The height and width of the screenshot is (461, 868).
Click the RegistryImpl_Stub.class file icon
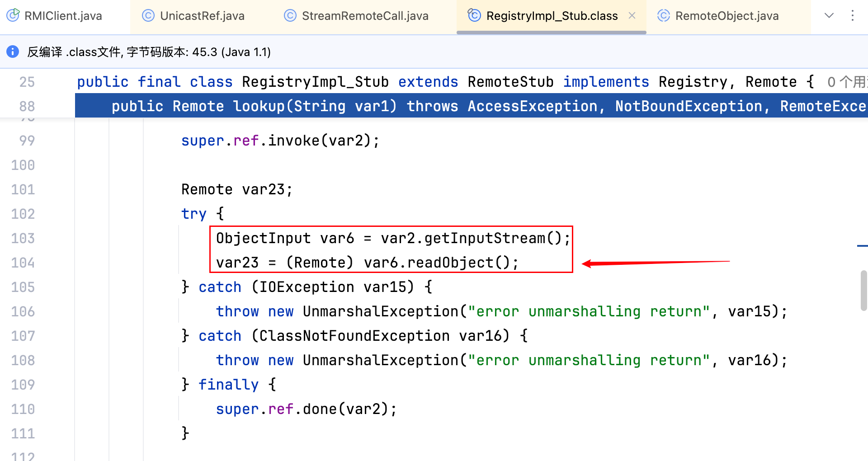[474, 16]
